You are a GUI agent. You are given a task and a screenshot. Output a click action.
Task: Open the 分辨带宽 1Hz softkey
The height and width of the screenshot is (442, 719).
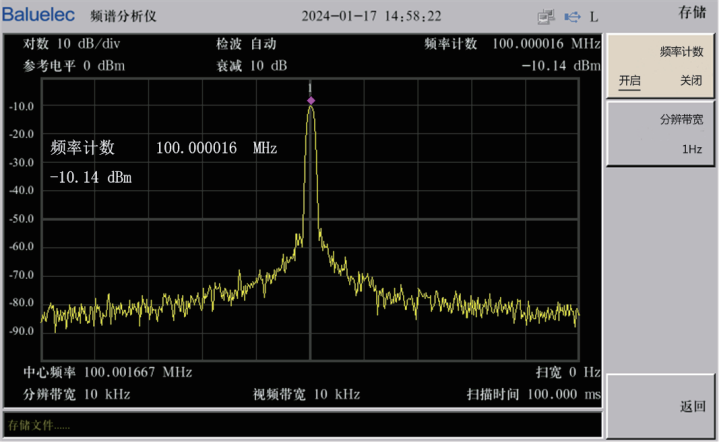(x=662, y=133)
